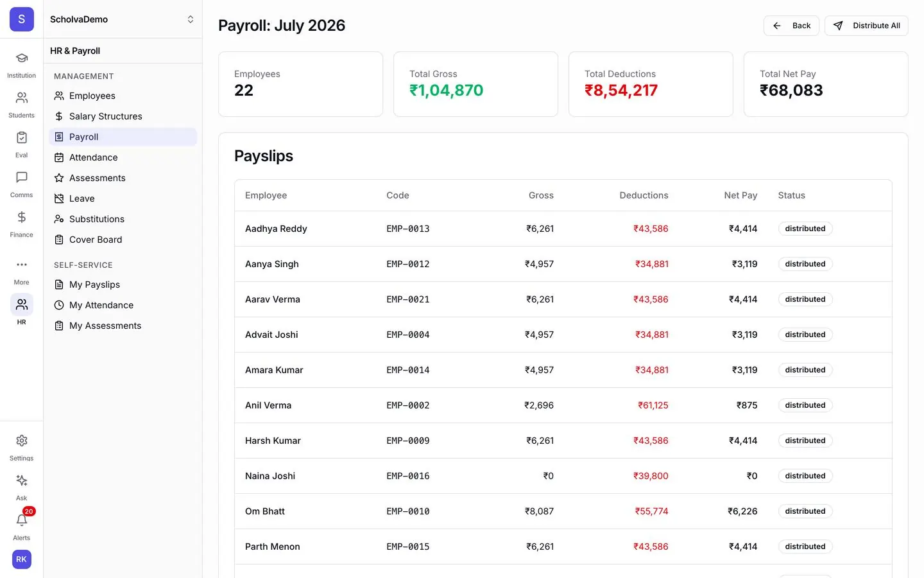
Task: Open the My Payslips label
Action: (x=94, y=285)
